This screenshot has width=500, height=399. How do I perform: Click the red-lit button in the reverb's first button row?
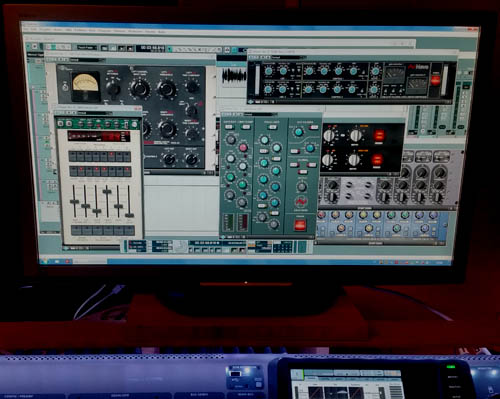click(x=111, y=156)
